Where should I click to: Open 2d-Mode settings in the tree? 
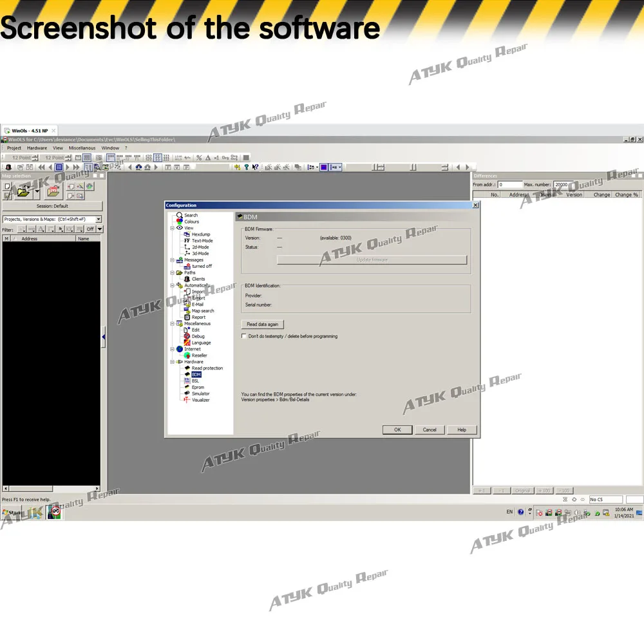pyautogui.click(x=200, y=247)
